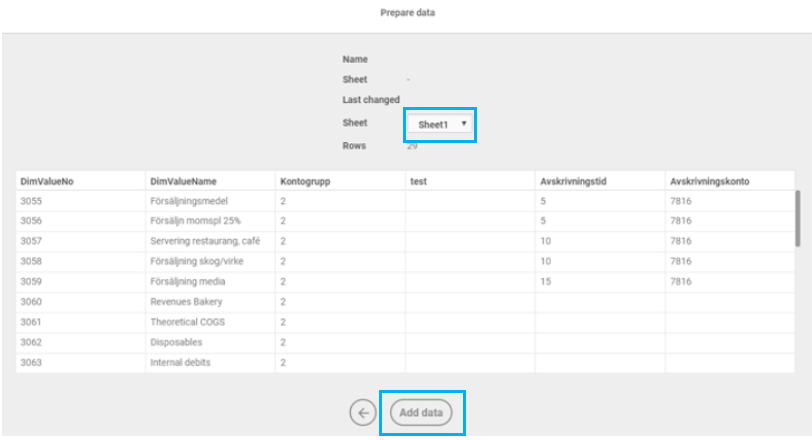Select the Försäljning skog/virke cell
The image size is (812, 440).
point(197,261)
